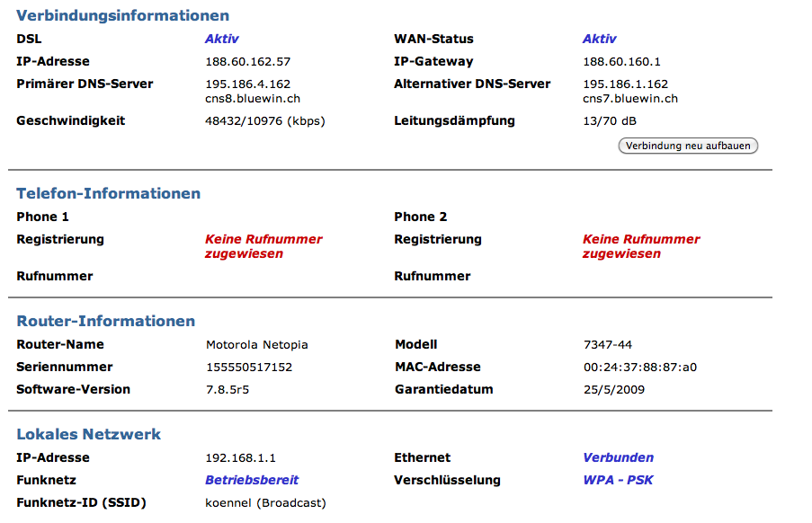
Task: Click the "Verbindung neu aufbauen" button
Action: tap(688, 146)
